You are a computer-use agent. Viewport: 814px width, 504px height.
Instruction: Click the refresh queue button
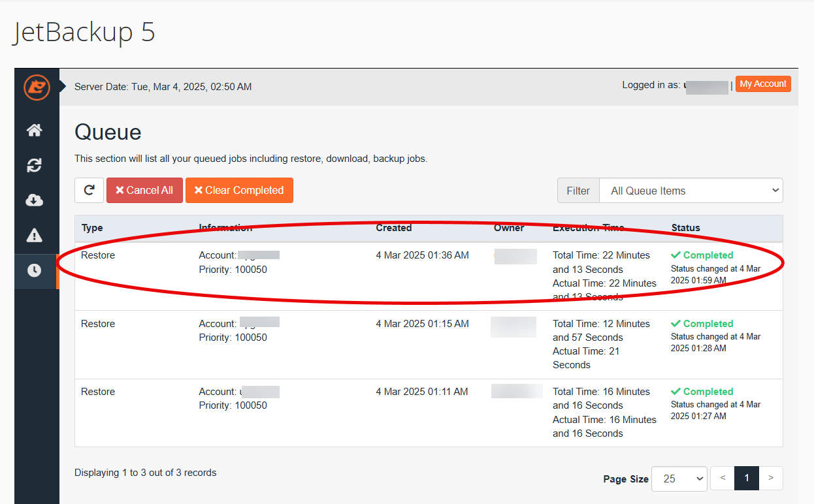89,191
